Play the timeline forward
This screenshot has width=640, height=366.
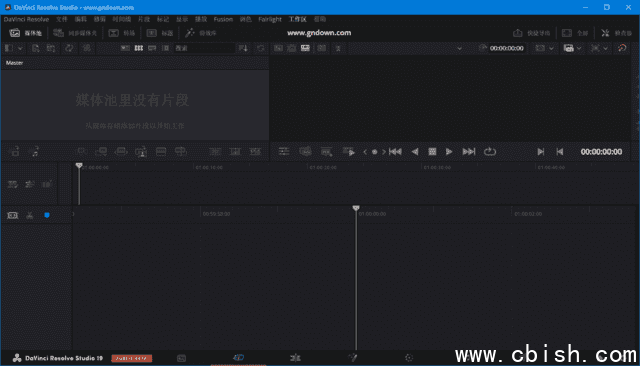(449, 152)
